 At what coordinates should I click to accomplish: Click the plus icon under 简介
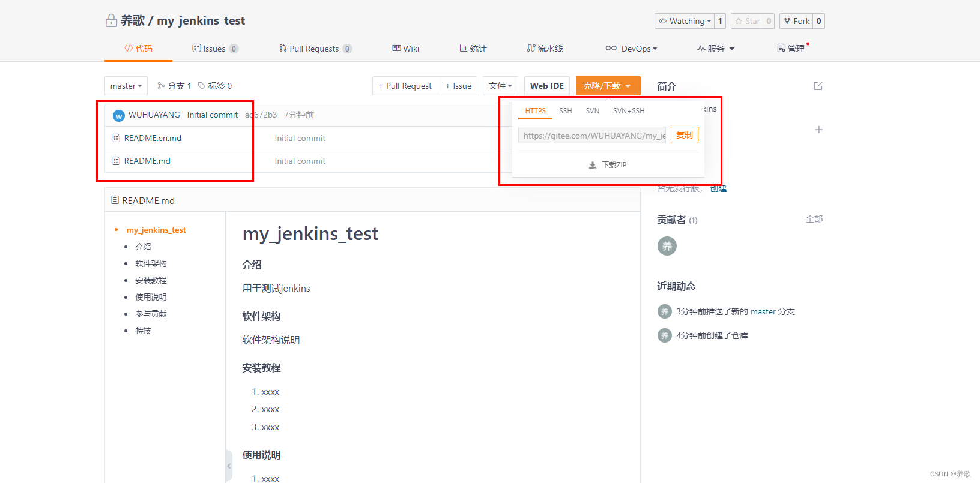coord(818,130)
